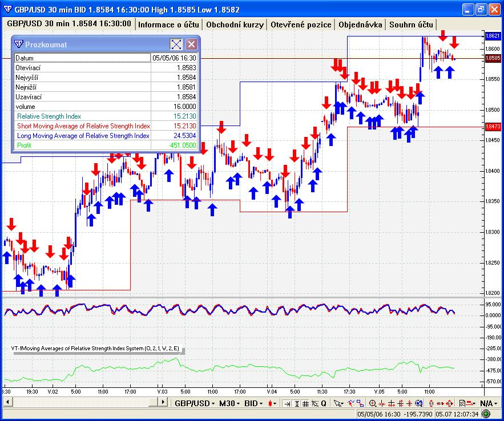
Task: Click the dark red 1.8585 current price label
Action: [493, 58]
